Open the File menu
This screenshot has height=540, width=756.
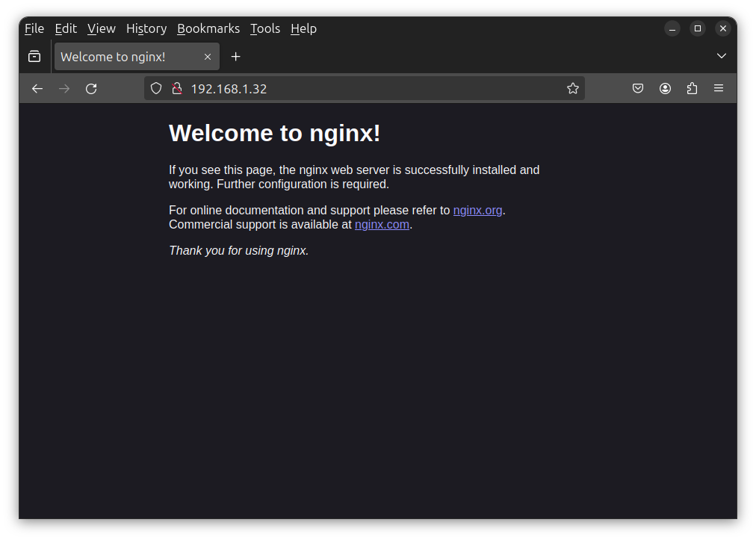34,29
